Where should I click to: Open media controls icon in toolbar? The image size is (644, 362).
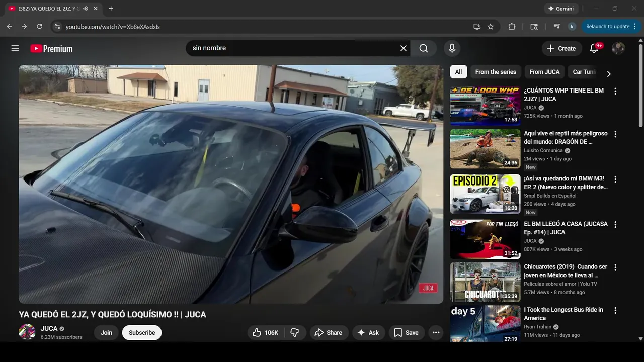pos(557,27)
